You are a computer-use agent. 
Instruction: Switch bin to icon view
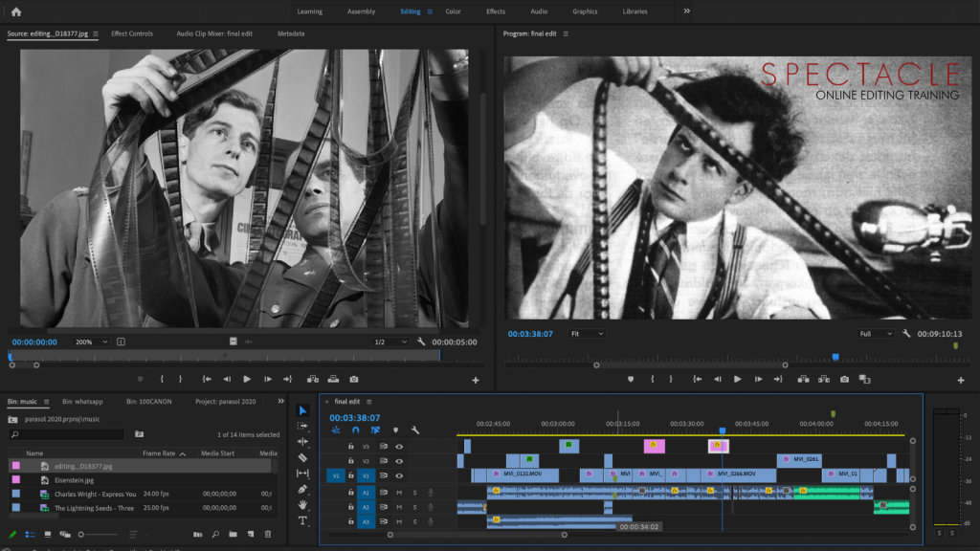click(48, 534)
